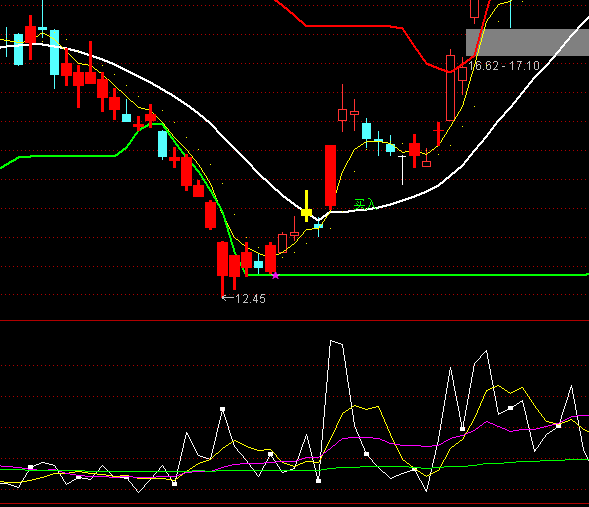Screen dimensions: 589x507
Task: Click the white doji candlestick
Action: point(403,170)
